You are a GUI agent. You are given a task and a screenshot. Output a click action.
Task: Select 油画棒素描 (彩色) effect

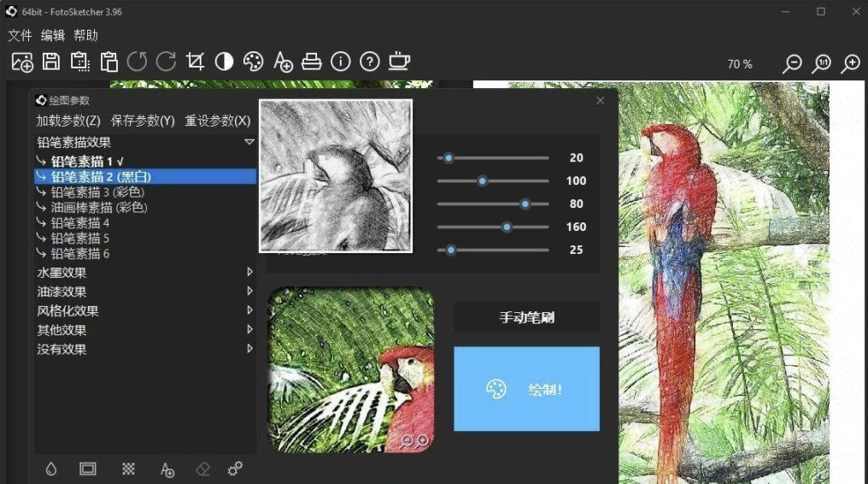99,207
